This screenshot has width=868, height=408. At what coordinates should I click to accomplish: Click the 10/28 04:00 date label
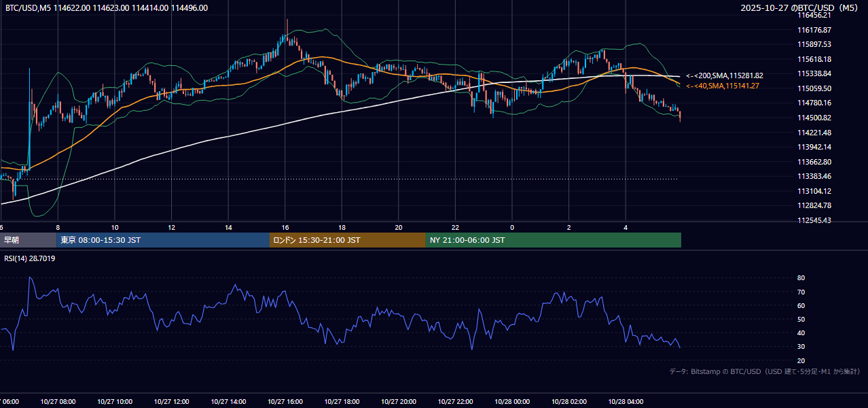pyautogui.click(x=626, y=402)
